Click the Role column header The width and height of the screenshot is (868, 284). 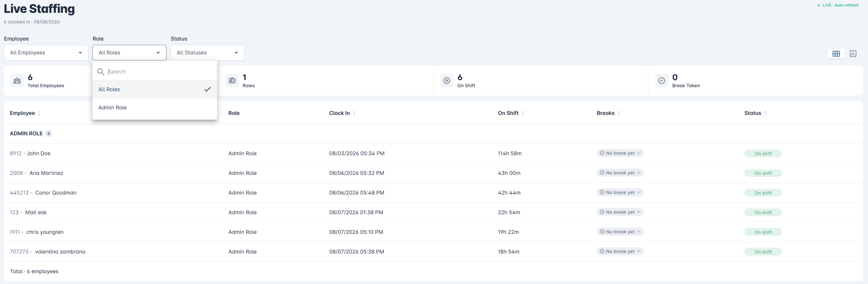click(234, 113)
